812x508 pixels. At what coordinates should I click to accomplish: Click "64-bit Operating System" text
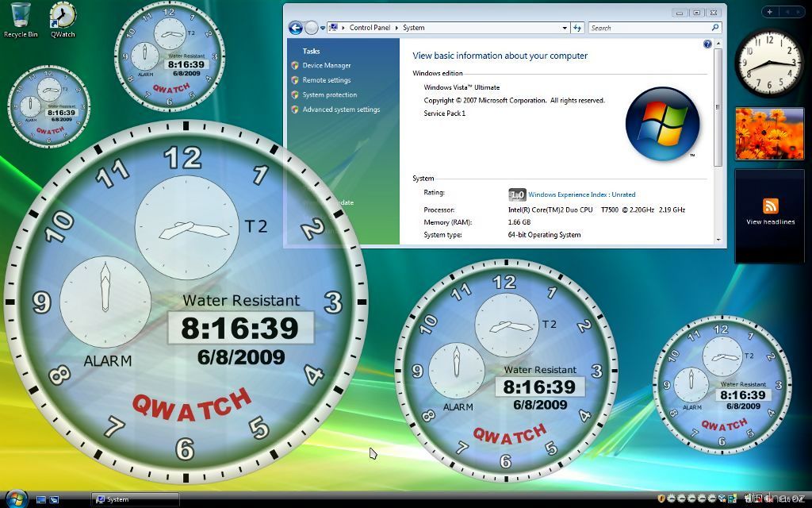click(x=544, y=235)
